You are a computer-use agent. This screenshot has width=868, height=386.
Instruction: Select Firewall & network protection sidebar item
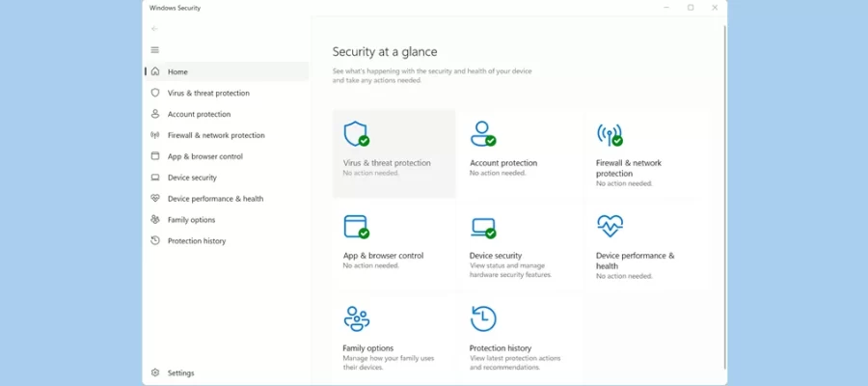227,135
